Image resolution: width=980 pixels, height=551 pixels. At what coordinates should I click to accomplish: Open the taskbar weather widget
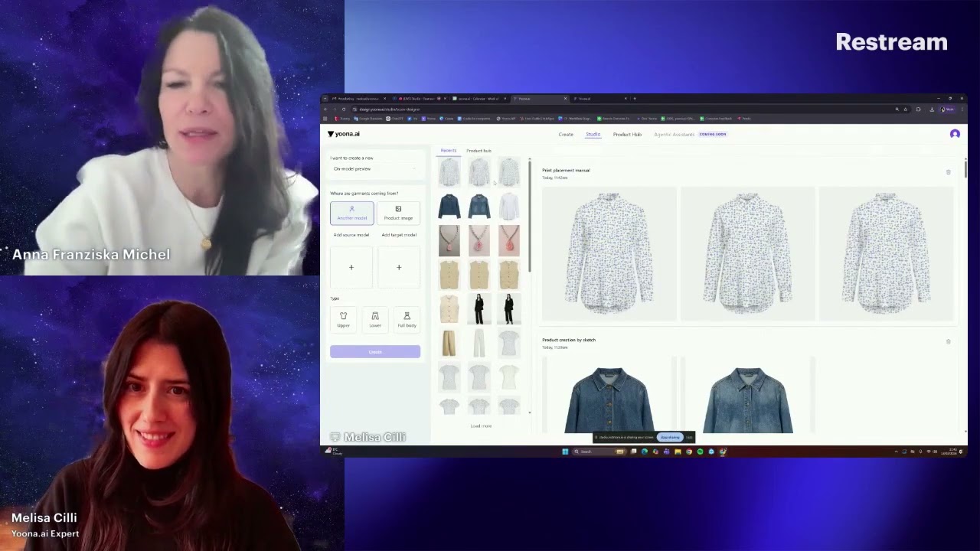334,452
